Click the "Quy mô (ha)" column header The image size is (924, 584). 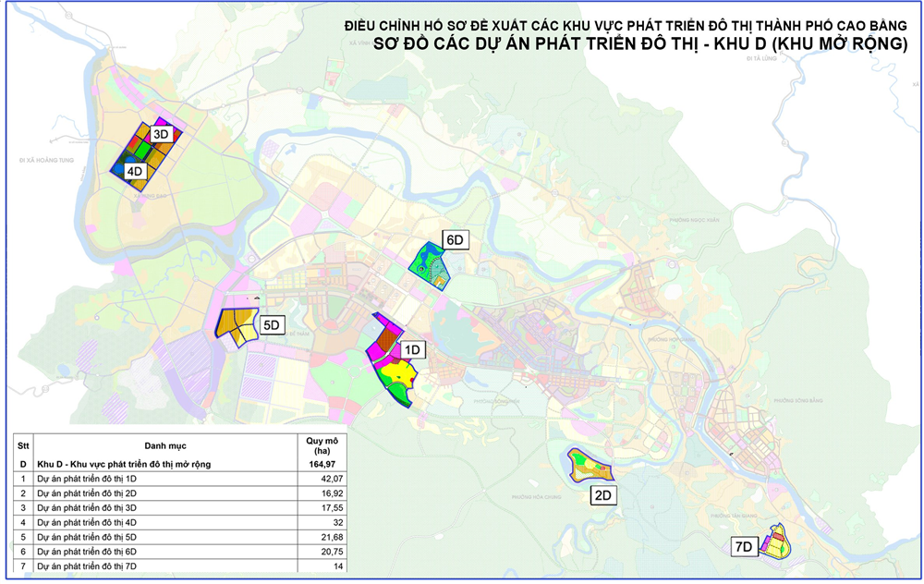click(319, 445)
